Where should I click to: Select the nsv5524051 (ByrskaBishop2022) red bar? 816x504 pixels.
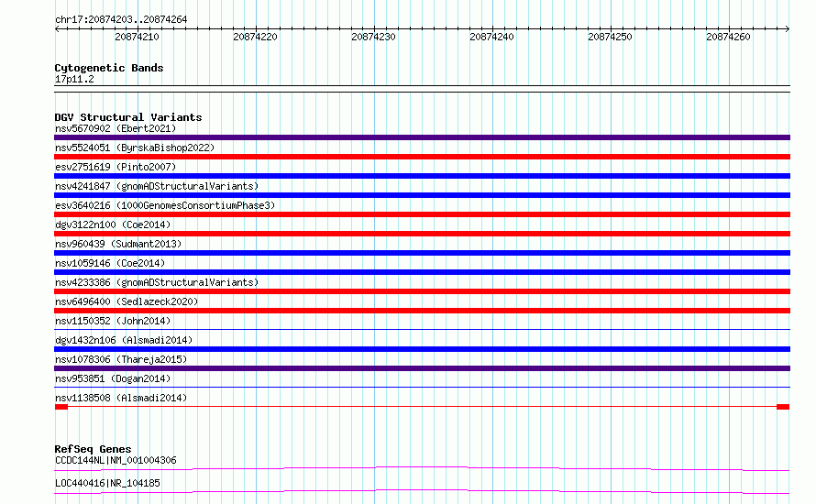422,157
